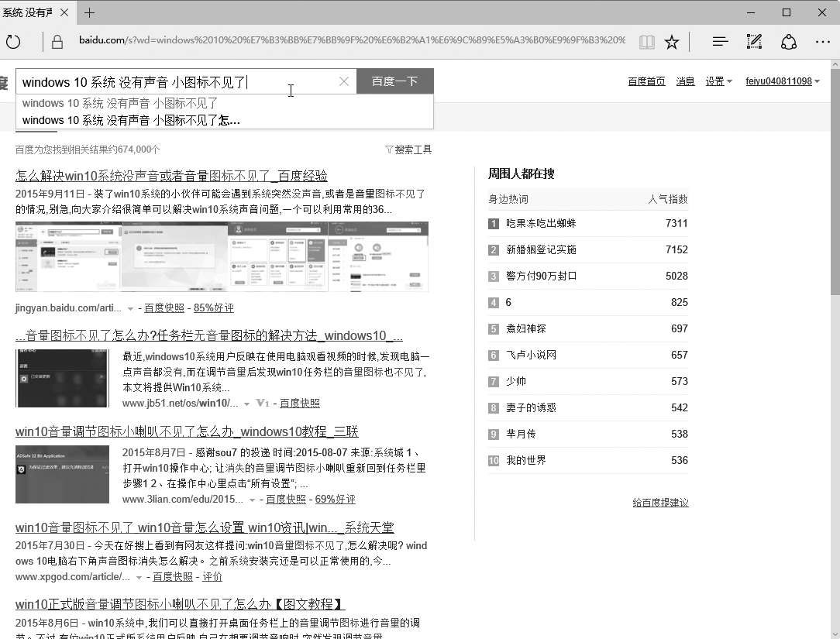Open the feiyu040811098 account dropdown
This screenshot has width=840, height=639.
(783, 81)
